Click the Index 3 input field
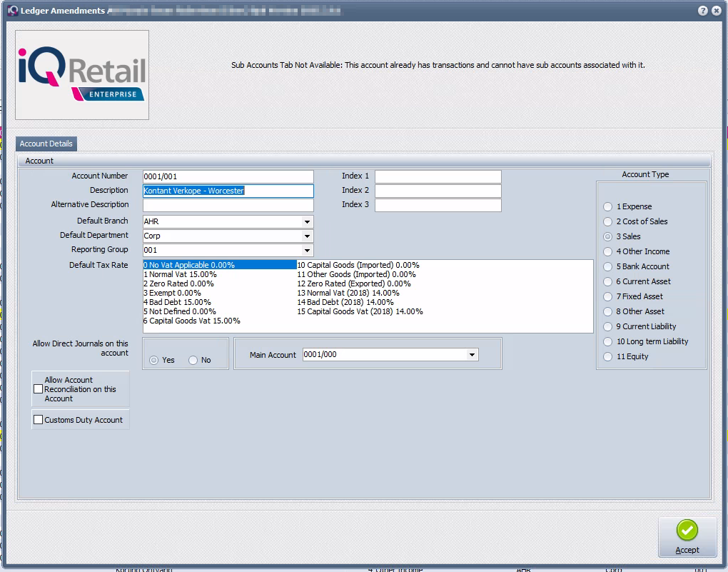 pos(438,205)
